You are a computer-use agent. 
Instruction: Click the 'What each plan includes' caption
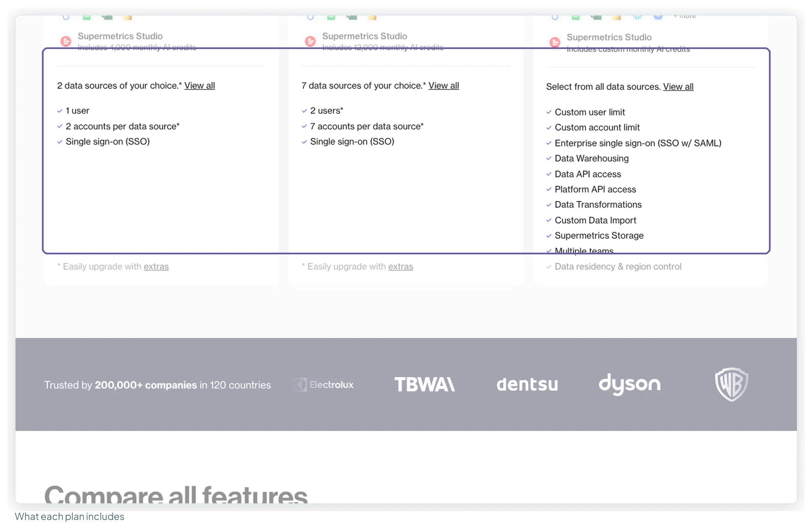click(x=69, y=517)
